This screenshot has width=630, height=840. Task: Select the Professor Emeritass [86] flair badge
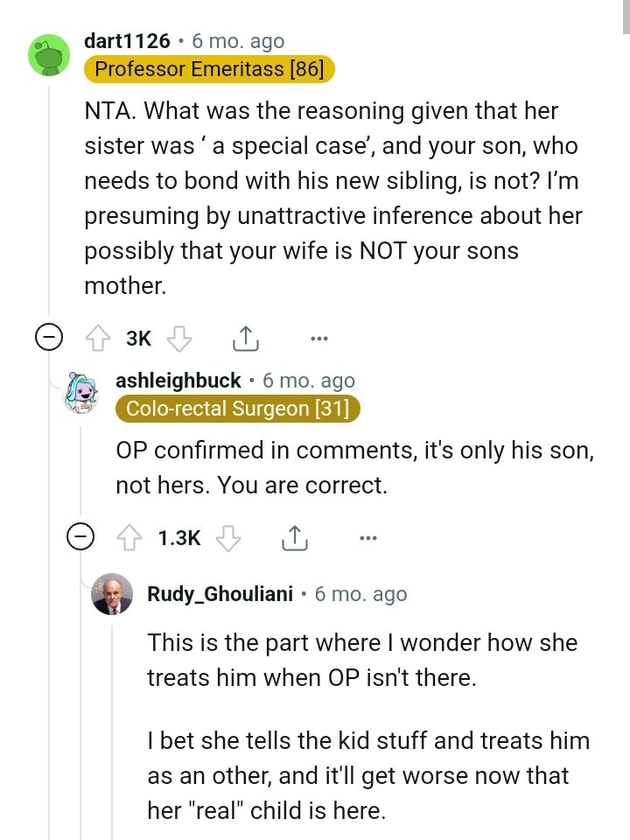208,69
